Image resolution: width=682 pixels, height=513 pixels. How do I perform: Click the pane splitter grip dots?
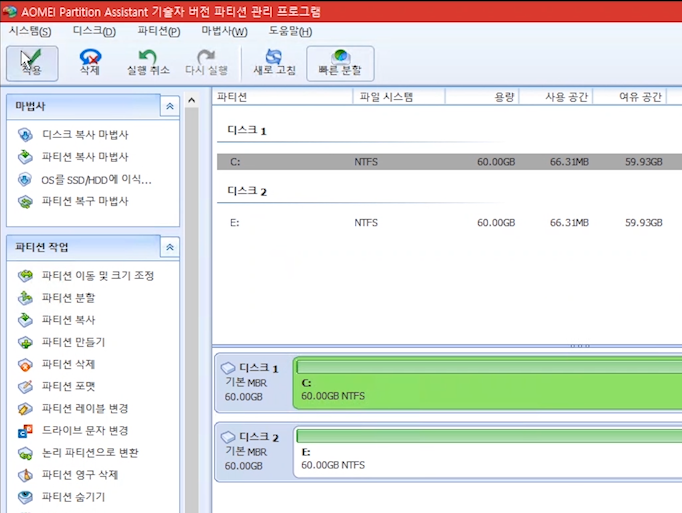pyautogui.click(x=580, y=346)
